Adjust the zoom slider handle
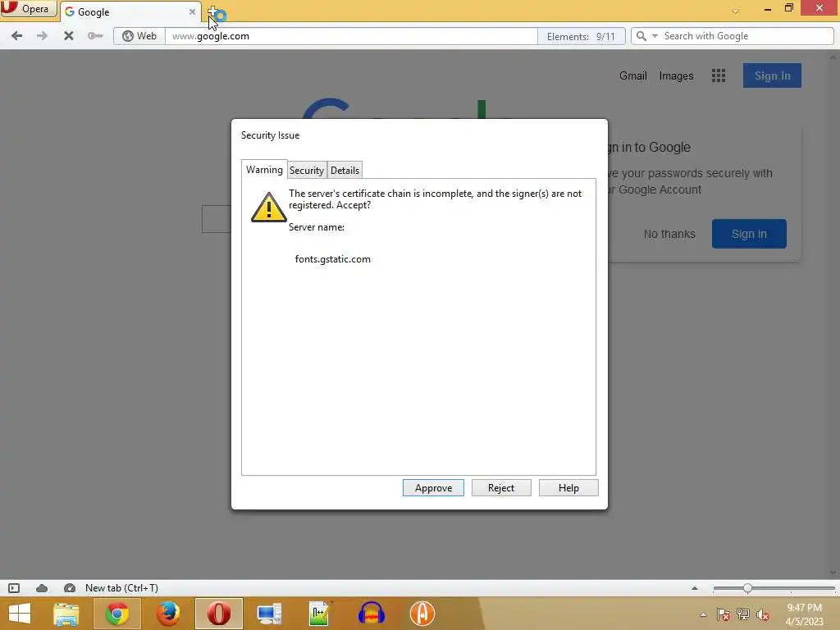 tap(747, 588)
